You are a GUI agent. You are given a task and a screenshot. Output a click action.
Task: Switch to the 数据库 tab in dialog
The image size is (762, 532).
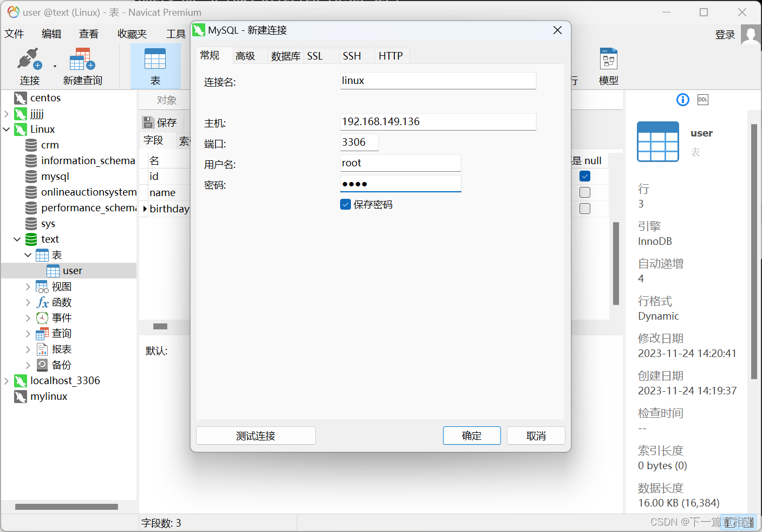pos(285,56)
